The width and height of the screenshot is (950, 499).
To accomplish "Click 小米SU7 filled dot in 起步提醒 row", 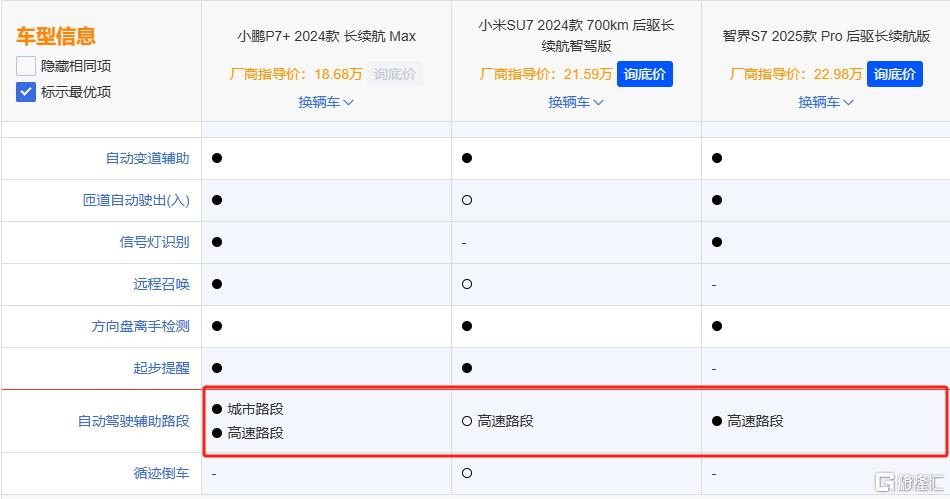I will pyautogui.click(x=467, y=368).
